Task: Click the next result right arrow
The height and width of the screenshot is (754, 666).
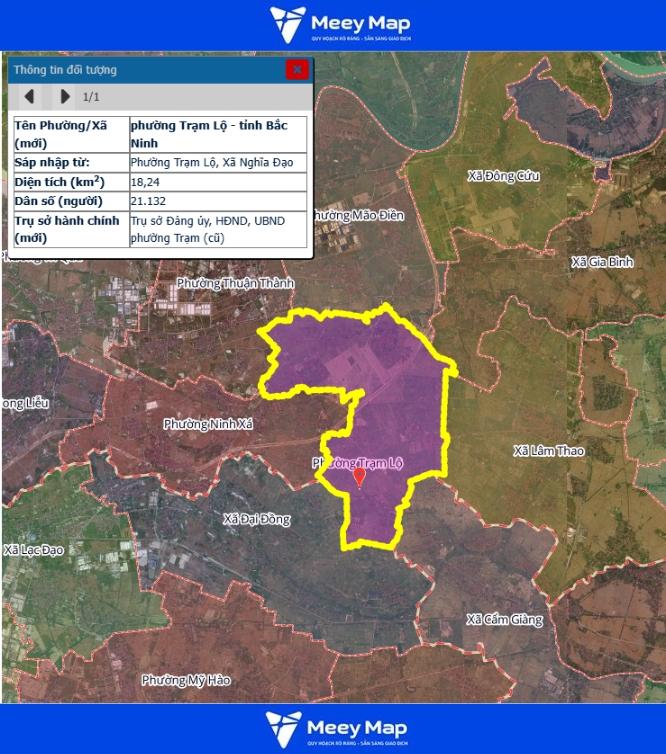Action: pos(65,97)
